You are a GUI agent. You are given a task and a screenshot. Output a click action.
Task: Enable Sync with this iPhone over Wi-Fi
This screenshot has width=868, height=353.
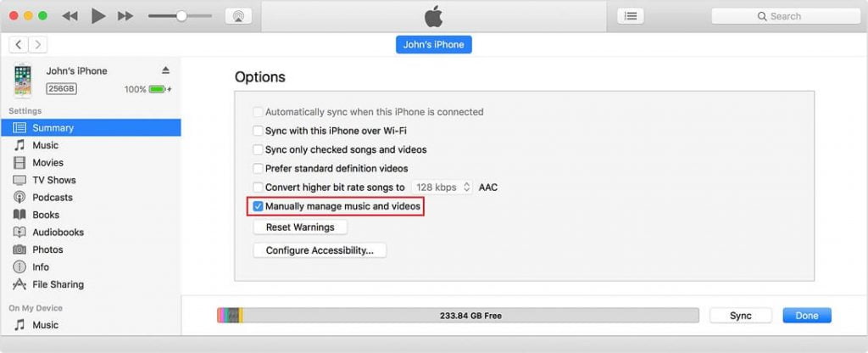coord(259,131)
